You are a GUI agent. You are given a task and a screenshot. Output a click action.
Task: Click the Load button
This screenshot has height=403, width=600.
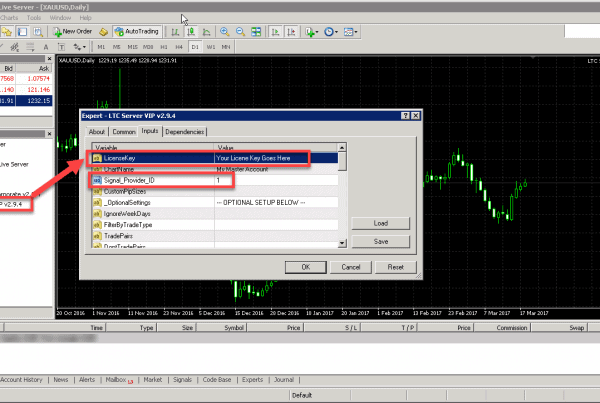(380, 223)
